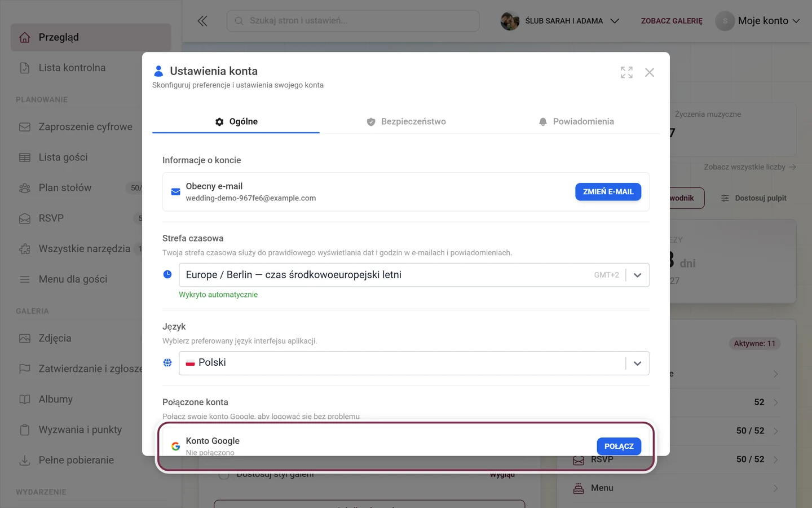The image size is (812, 508).
Task: Expand the settings dialog to fullscreen
Action: 626,72
